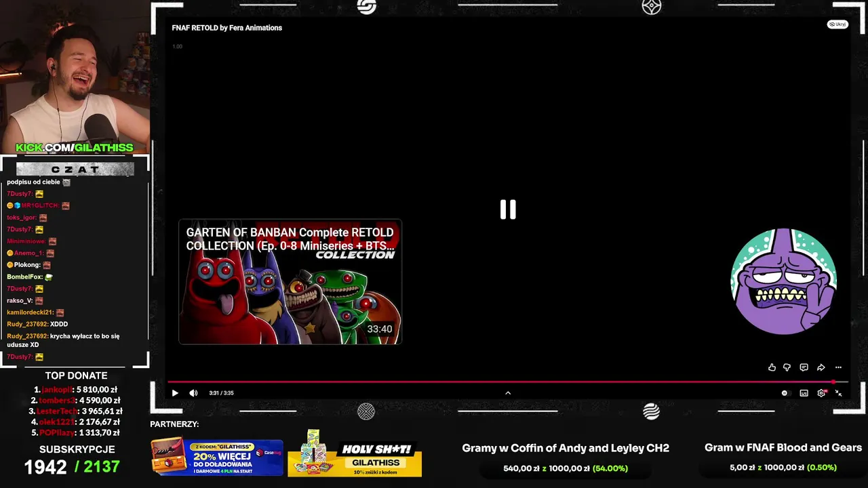Select chat user toks_igor

click(x=22, y=218)
